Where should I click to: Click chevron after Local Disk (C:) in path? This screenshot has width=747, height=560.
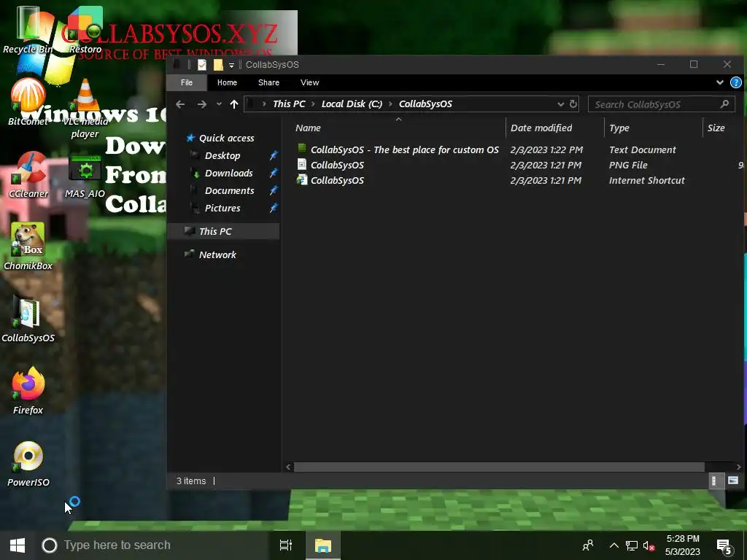(x=391, y=104)
